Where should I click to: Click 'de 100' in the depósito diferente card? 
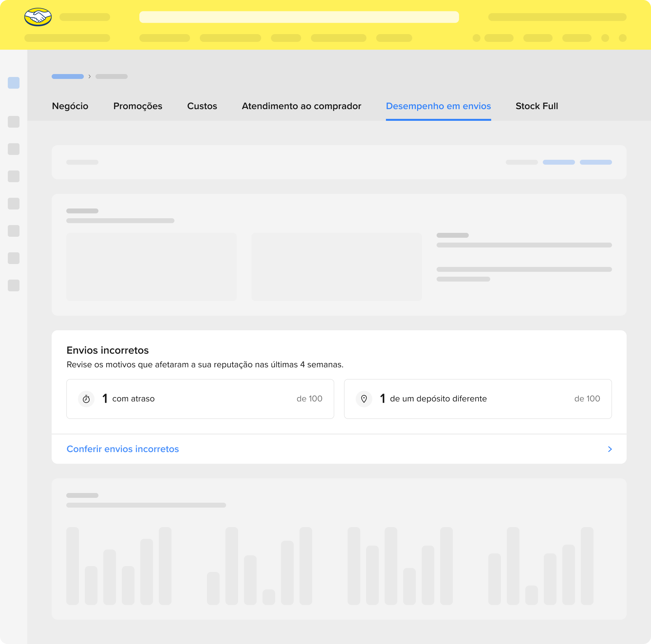[587, 399]
